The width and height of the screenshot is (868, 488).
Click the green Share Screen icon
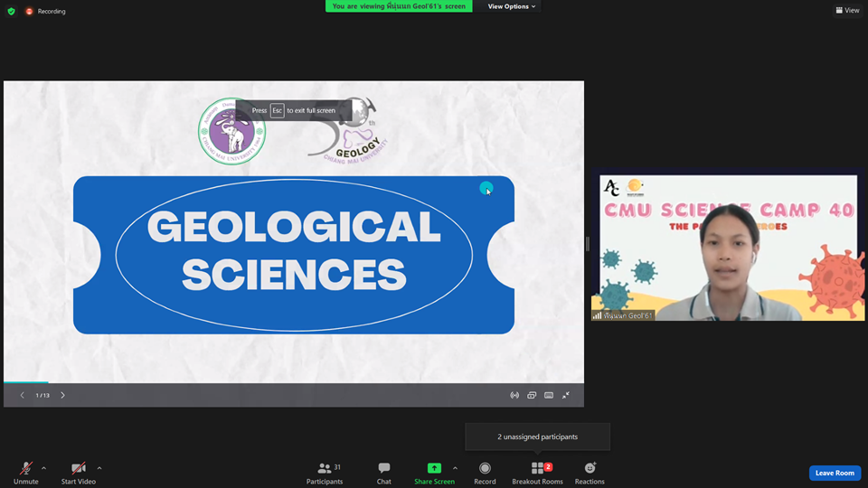pos(434,468)
